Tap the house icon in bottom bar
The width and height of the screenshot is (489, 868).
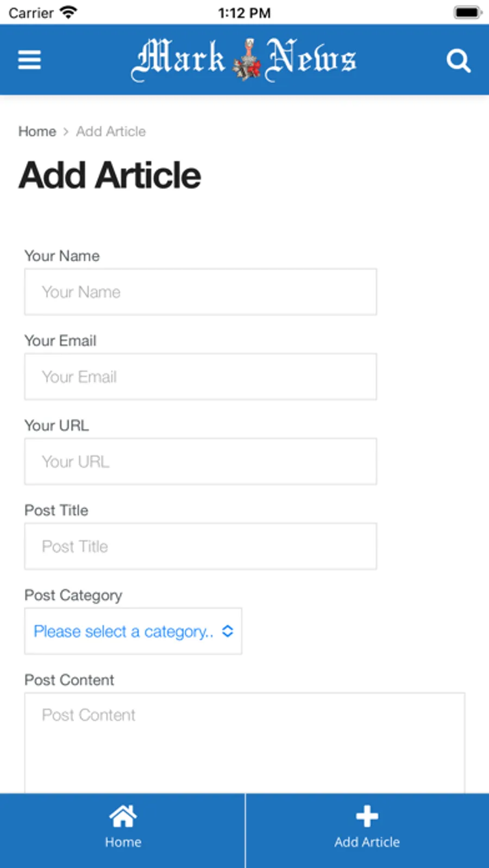point(123,816)
